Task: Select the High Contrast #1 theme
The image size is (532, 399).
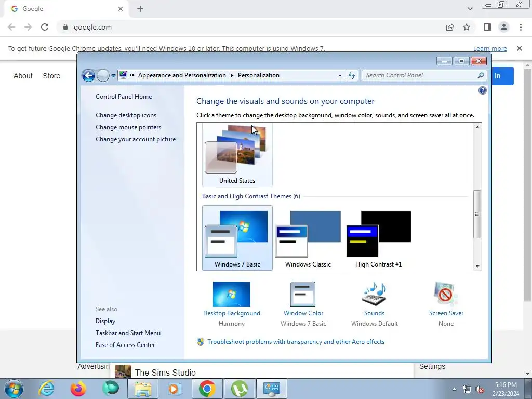Action: click(x=379, y=238)
